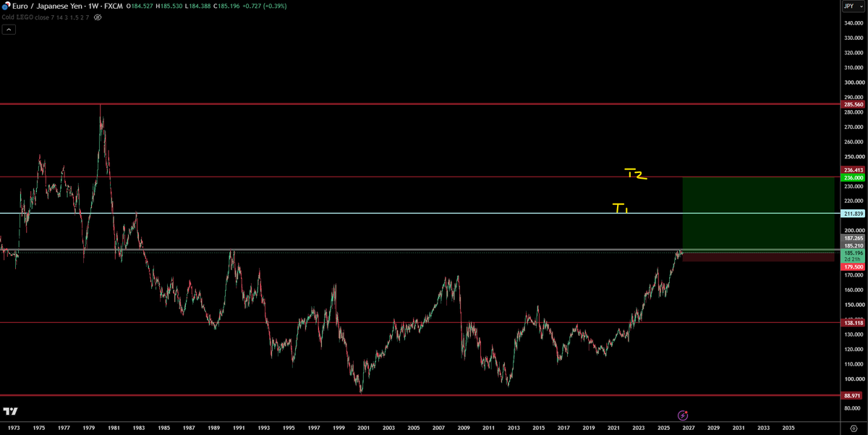Image resolution: width=868 pixels, height=435 pixels.
Task: Select the cyan horizontal line at 211.839
Action: click(420, 213)
